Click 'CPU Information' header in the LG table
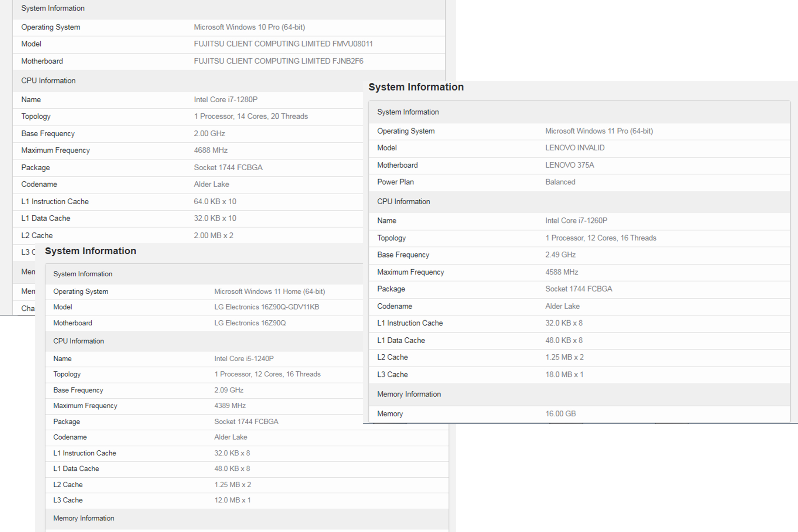Screen dimensions: 798x532 79,341
